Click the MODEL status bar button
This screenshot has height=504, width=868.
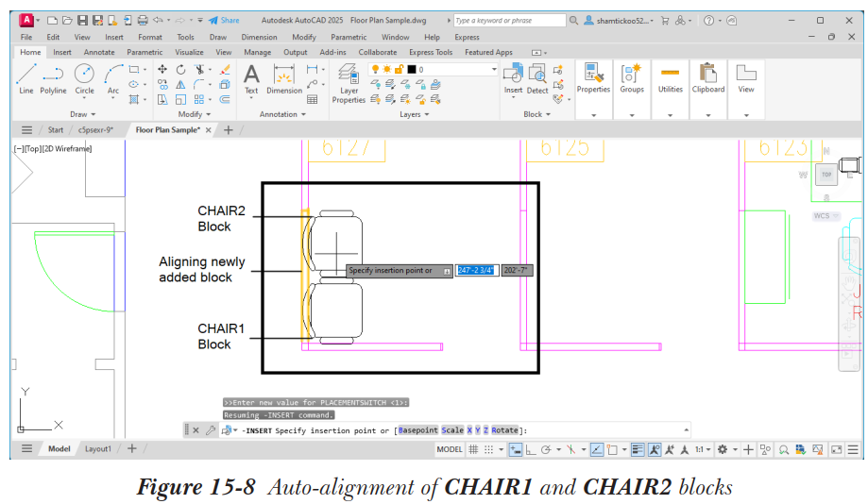pos(449,450)
